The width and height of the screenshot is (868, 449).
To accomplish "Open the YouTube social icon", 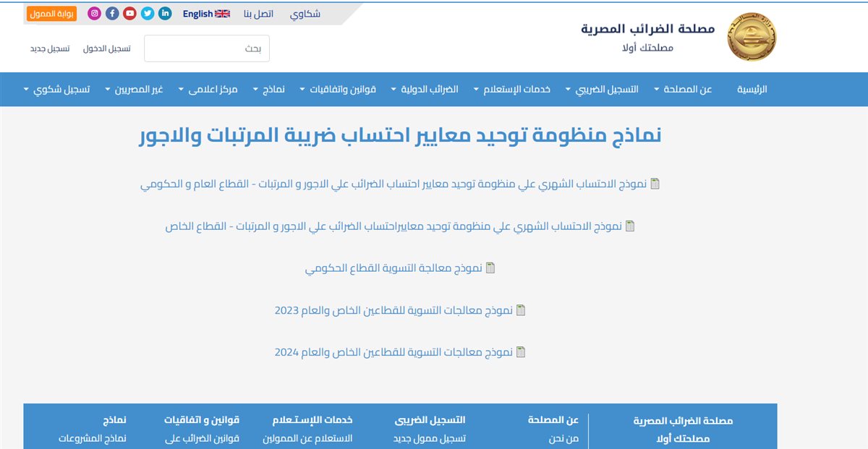I will point(129,13).
